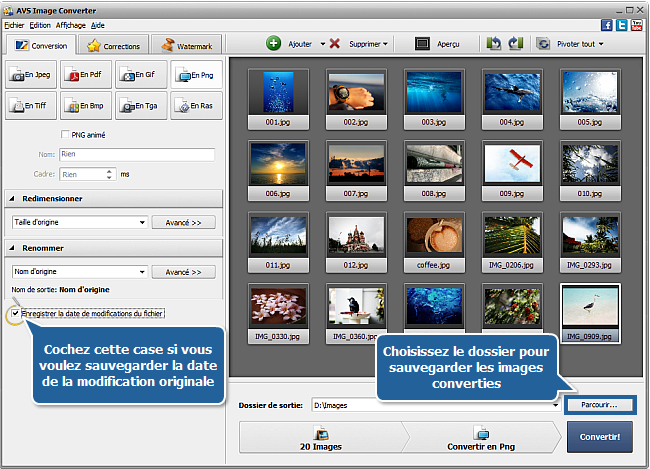Choose the En Pdf format icon
Image resolution: width=650 pixels, height=469 pixels.
pos(84,75)
